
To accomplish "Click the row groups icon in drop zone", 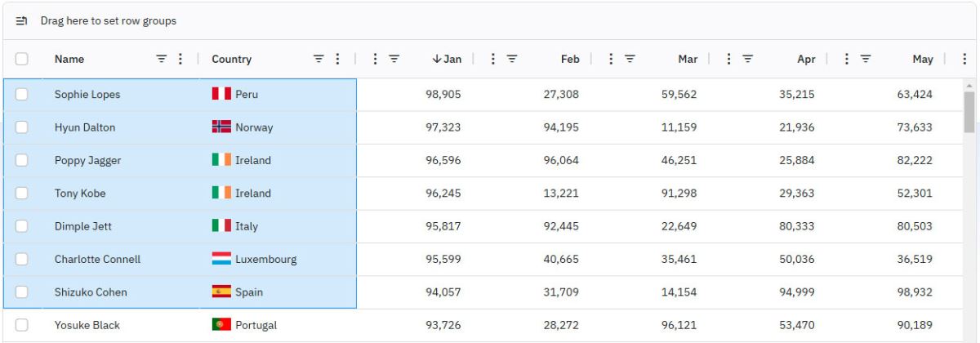I will (22, 20).
